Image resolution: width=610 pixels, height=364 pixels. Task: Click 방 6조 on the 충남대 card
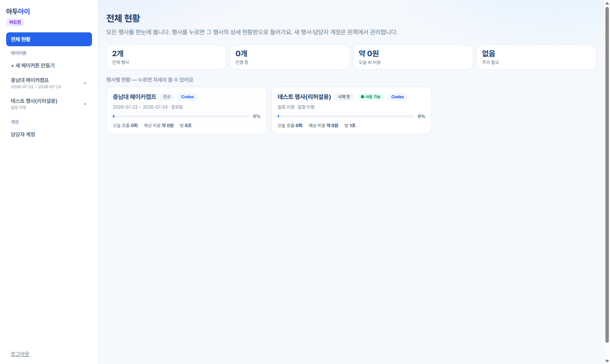click(186, 126)
